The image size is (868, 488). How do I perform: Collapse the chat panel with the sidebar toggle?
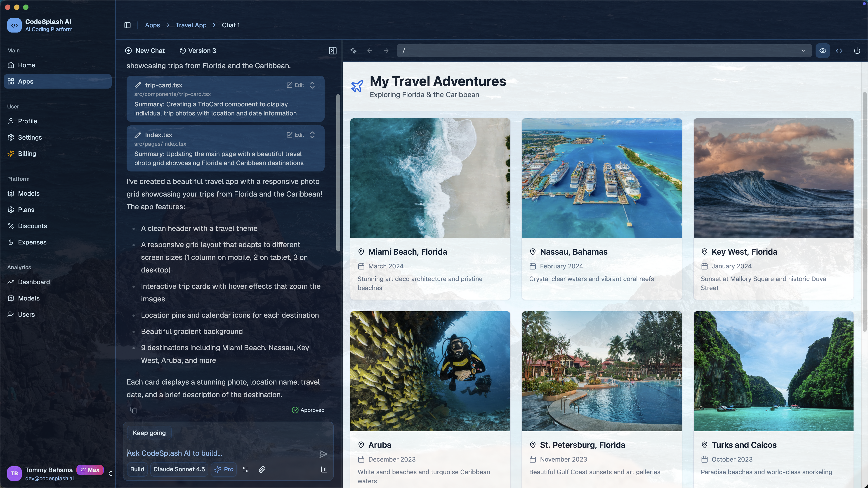(332, 51)
